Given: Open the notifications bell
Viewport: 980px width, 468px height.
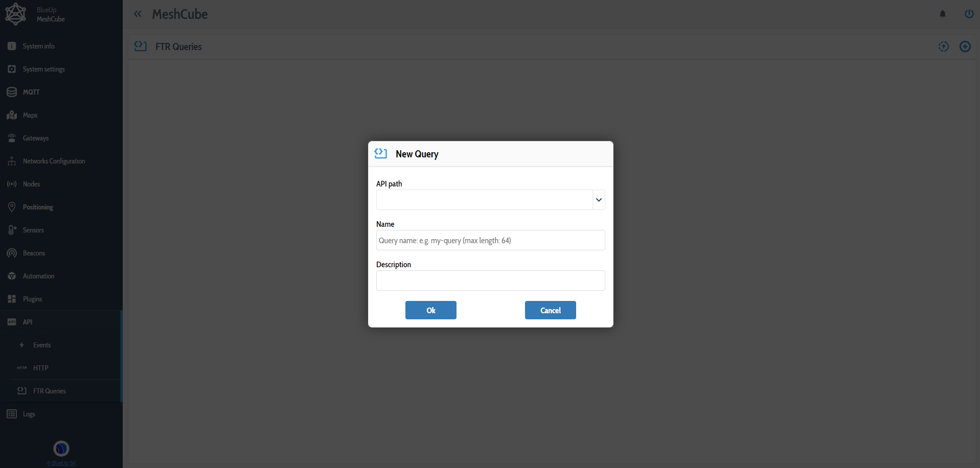Looking at the screenshot, I should coord(943,14).
